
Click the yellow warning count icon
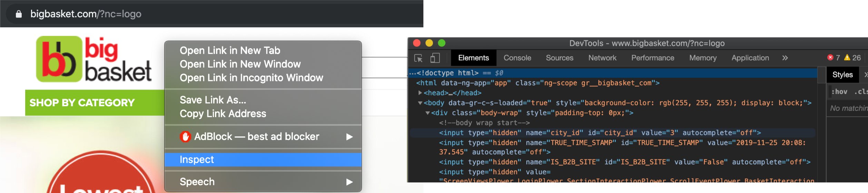847,58
